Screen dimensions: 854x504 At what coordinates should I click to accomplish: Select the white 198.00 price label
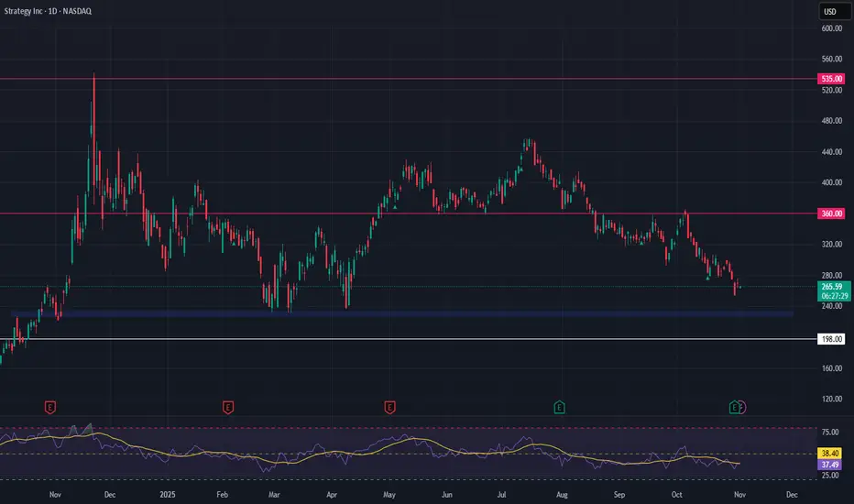832,339
